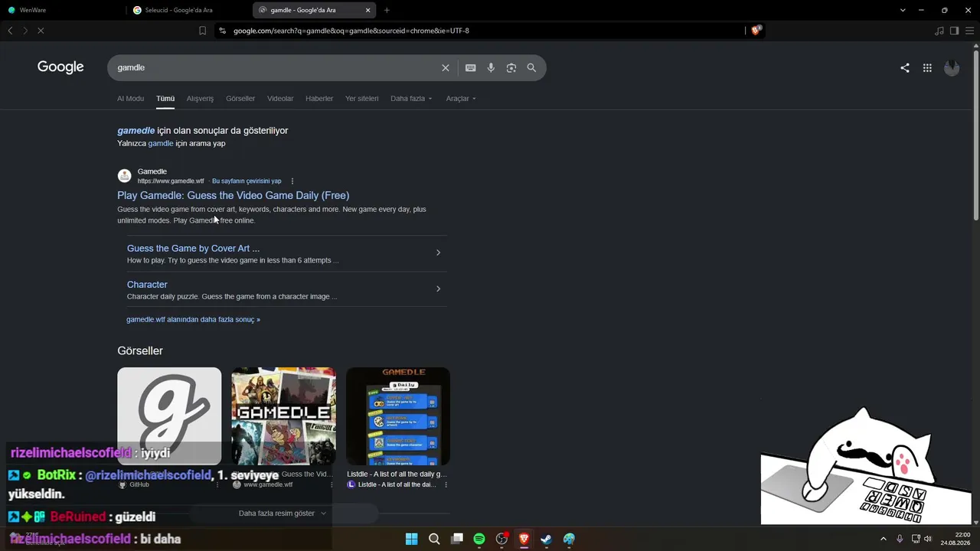This screenshot has height=551, width=980.
Task: Open the Yer siteleri results tab
Action: tap(361, 99)
